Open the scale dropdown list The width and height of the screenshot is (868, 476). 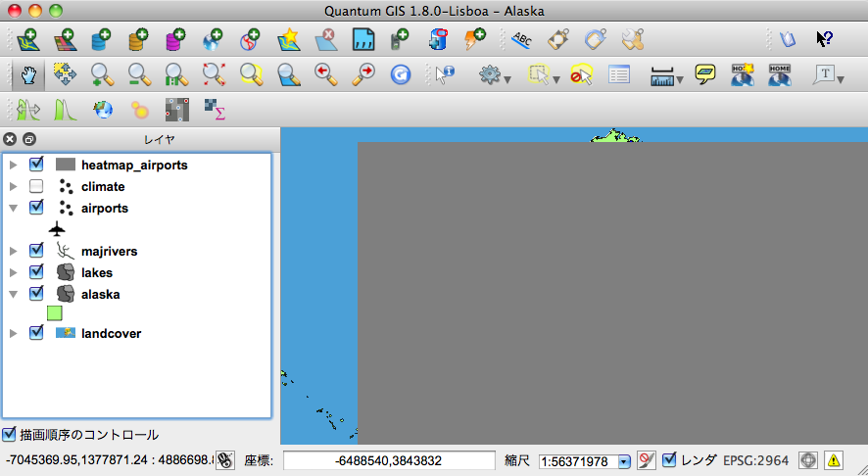(x=623, y=460)
